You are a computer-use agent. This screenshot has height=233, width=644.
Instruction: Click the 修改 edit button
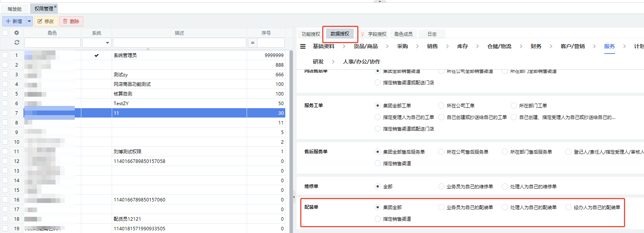(46, 21)
